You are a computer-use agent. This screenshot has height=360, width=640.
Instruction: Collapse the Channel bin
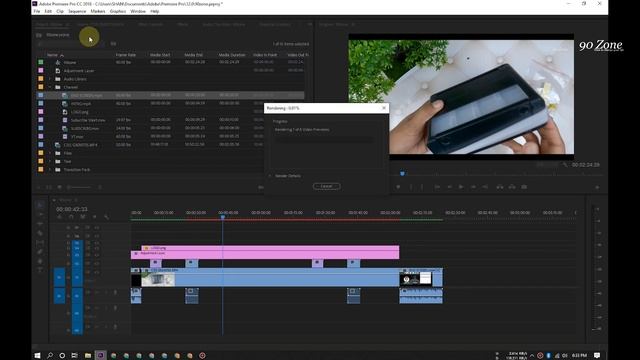click(x=51, y=87)
